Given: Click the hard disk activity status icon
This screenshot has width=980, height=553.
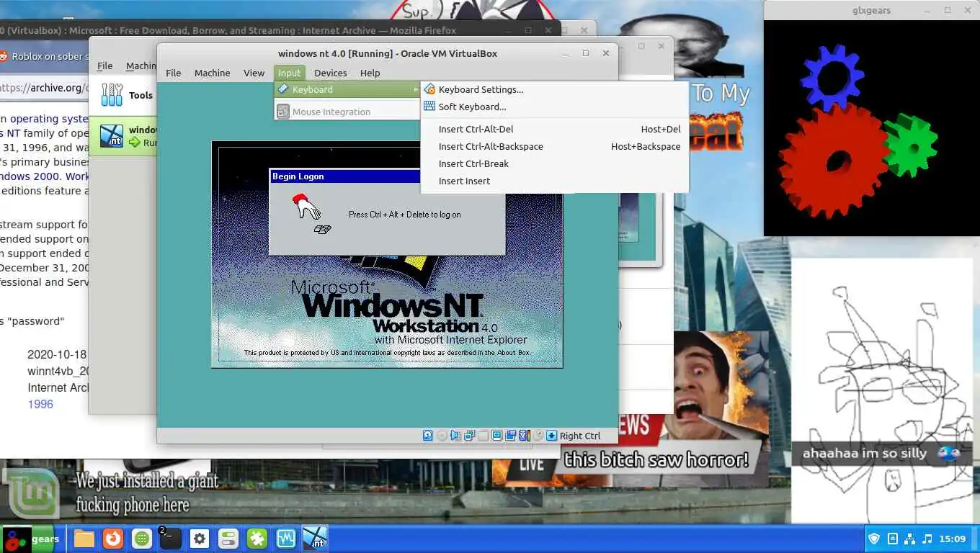Looking at the screenshot, I should [x=427, y=436].
